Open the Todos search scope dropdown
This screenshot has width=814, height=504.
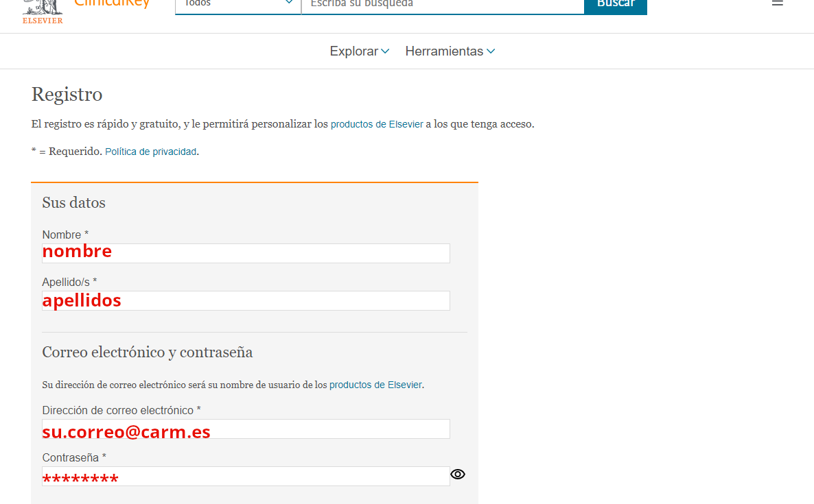point(237,4)
